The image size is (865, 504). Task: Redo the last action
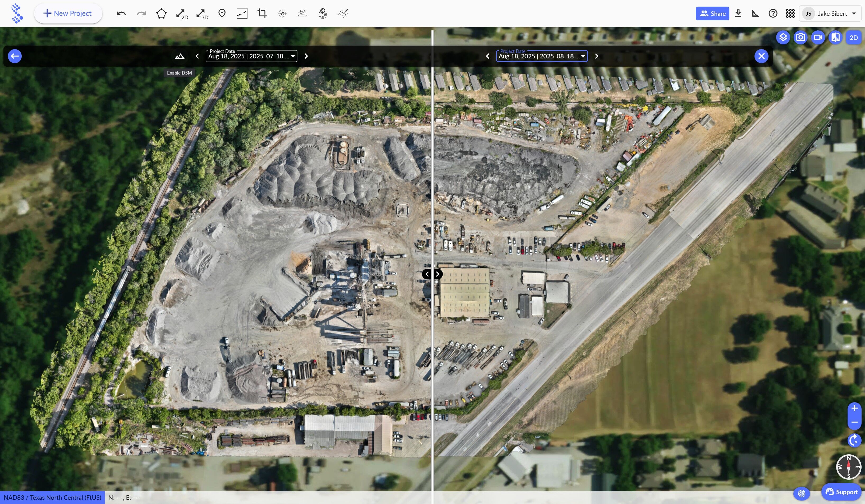(x=141, y=13)
